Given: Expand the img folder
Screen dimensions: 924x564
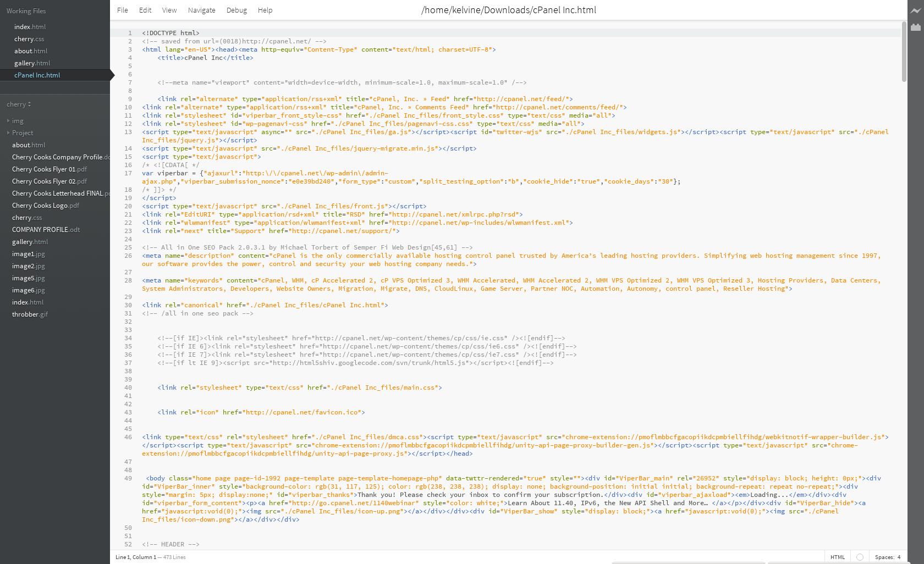Looking at the screenshot, I should 18,121.
